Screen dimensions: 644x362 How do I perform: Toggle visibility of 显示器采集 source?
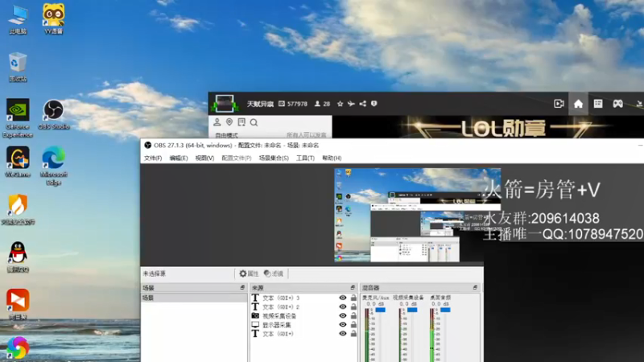tap(343, 325)
